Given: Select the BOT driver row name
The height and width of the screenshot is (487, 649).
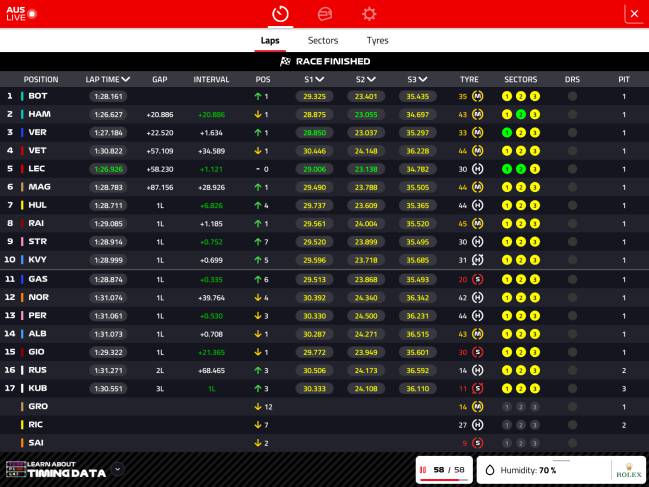Looking at the screenshot, I should (x=38, y=96).
